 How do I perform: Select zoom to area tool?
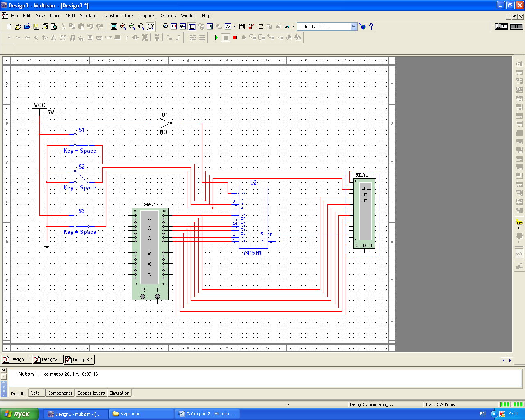click(141, 26)
